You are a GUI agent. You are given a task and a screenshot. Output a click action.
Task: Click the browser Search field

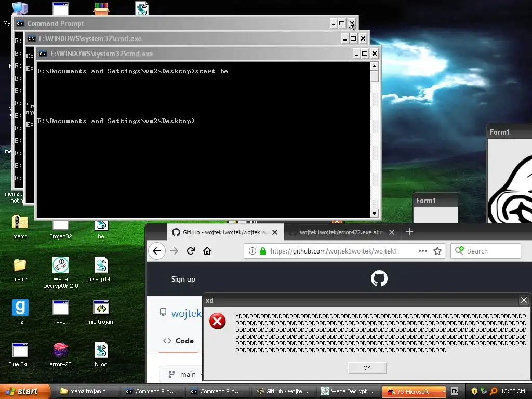click(x=486, y=251)
